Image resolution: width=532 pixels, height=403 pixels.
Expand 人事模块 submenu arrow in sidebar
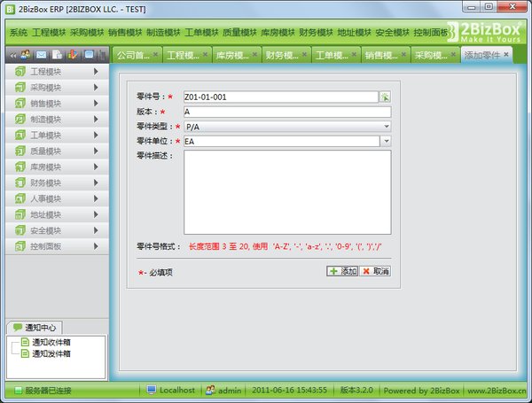point(96,198)
